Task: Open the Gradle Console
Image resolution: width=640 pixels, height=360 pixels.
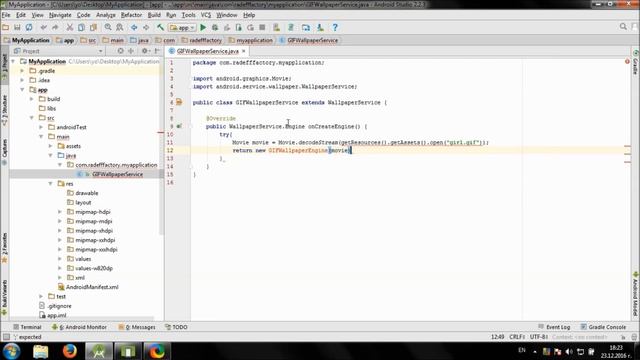Action: click(603, 327)
